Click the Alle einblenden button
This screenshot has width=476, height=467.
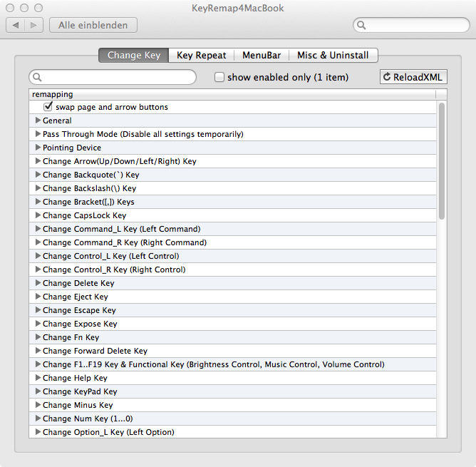tap(93, 25)
